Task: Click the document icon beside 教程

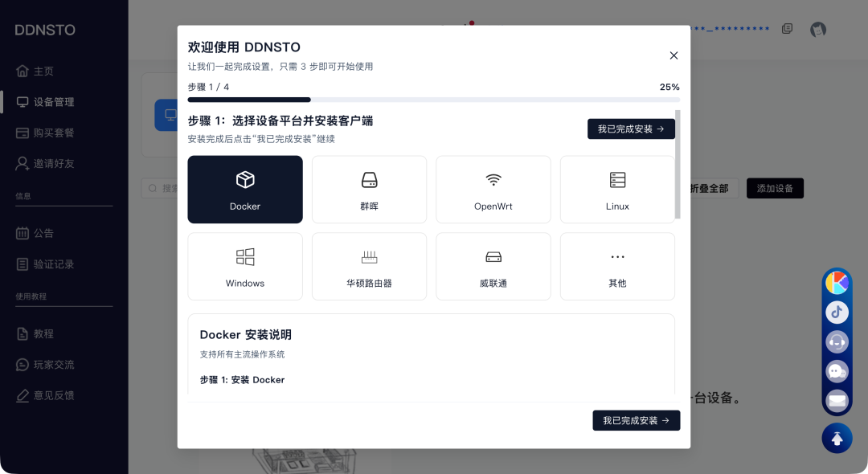Action: (x=23, y=334)
